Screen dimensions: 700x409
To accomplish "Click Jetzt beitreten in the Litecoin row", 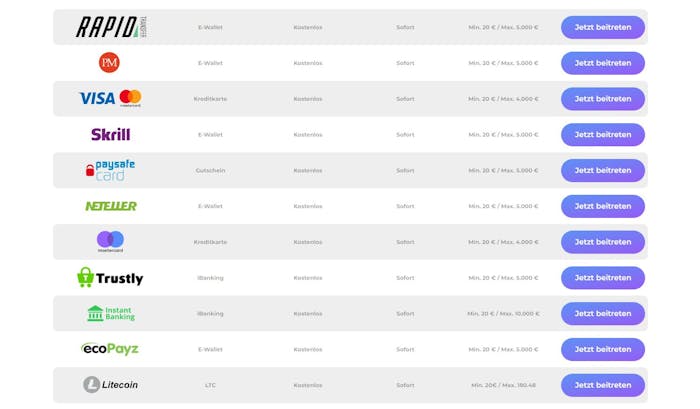I will (x=603, y=385).
